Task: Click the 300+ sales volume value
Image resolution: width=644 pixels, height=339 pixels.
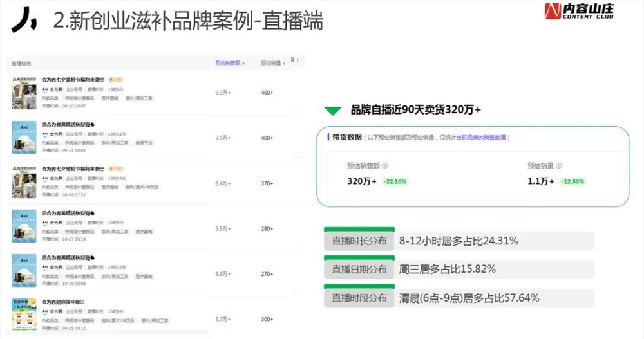Action: (267, 319)
